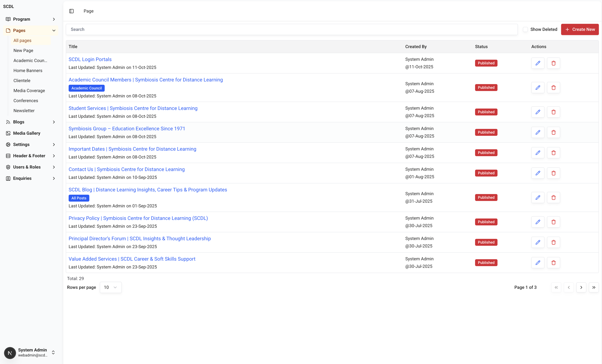Open the Newsletter submenu item
This screenshot has width=602, height=364.
pos(24,110)
